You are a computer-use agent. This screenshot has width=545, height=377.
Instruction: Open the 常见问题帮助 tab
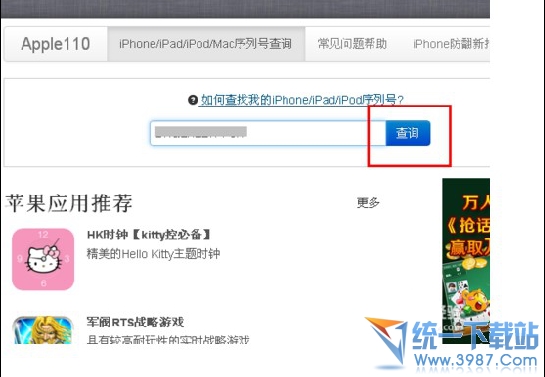(352, 44)
